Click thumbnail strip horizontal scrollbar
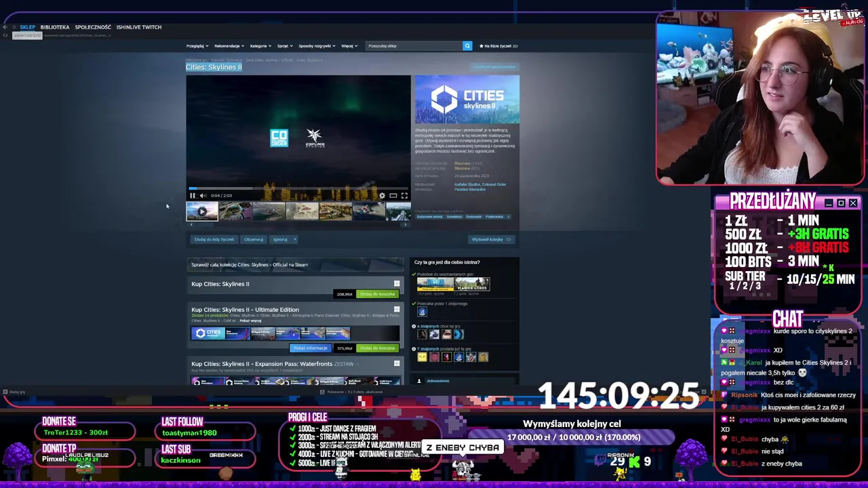The image size is (868, 488). (x=298, y=224)
